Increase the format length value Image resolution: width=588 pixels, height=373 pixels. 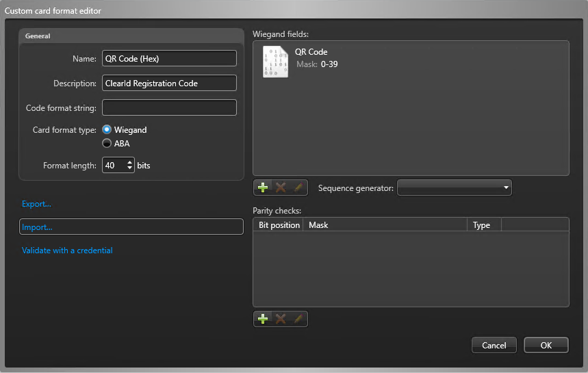coord(130,162)
